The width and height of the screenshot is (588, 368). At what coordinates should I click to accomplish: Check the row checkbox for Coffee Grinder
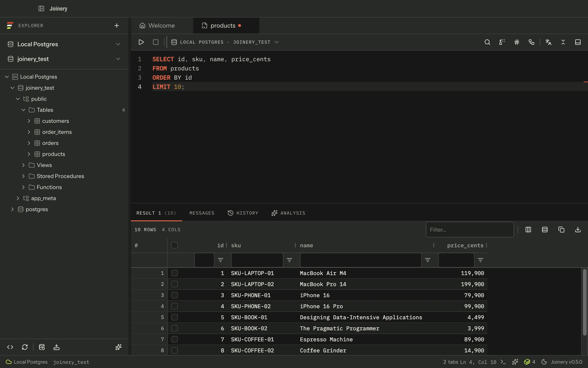pos(175,350)
